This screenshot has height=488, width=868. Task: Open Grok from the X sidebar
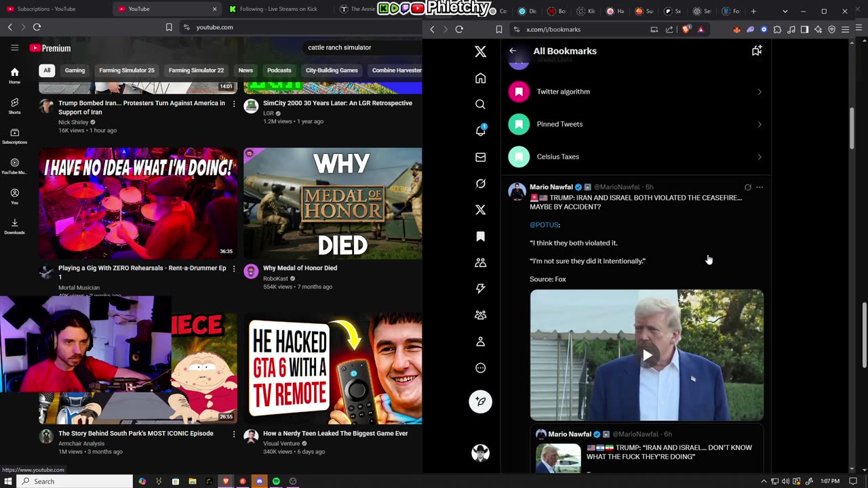(480, 184)
